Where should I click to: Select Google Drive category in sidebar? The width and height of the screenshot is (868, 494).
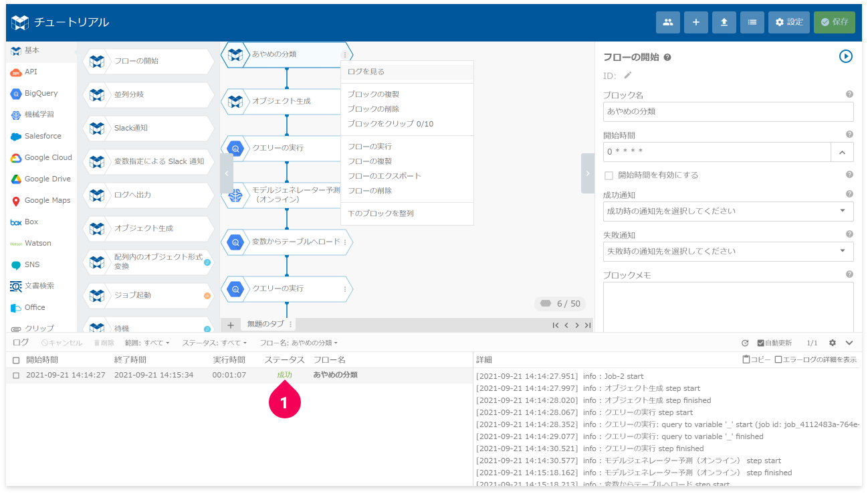41,179
